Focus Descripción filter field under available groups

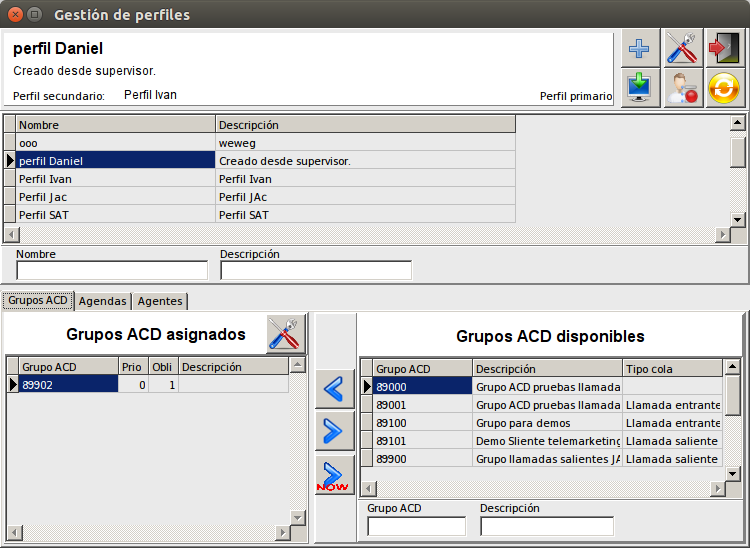click(547, 526)
